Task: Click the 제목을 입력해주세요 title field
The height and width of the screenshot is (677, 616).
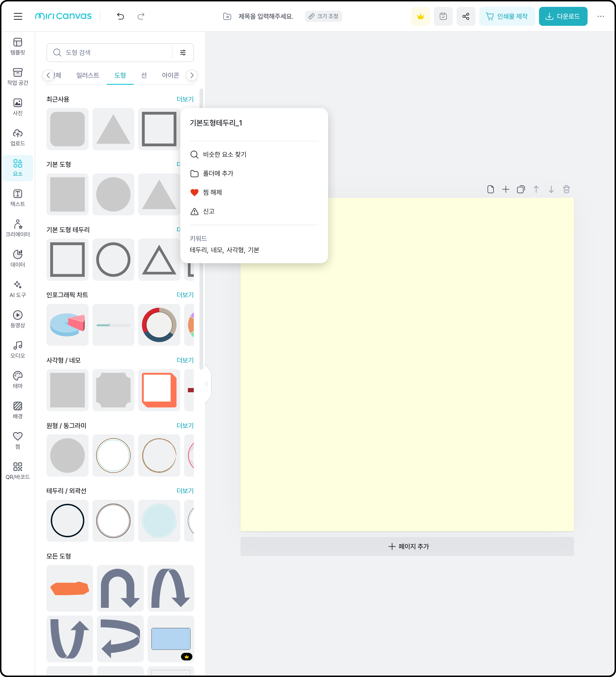Action: [x=266, y=16]
